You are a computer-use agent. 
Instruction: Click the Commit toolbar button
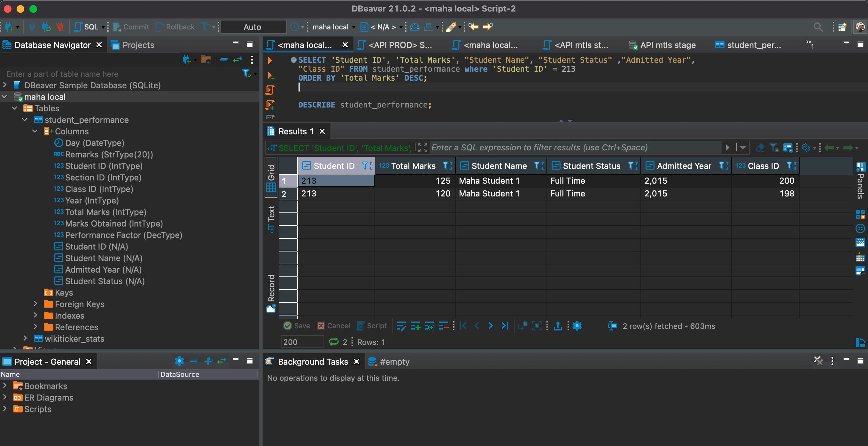tap(131, 27)
